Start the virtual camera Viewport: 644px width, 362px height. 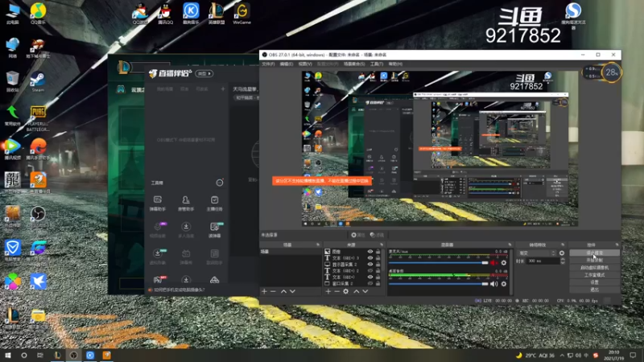594,268
